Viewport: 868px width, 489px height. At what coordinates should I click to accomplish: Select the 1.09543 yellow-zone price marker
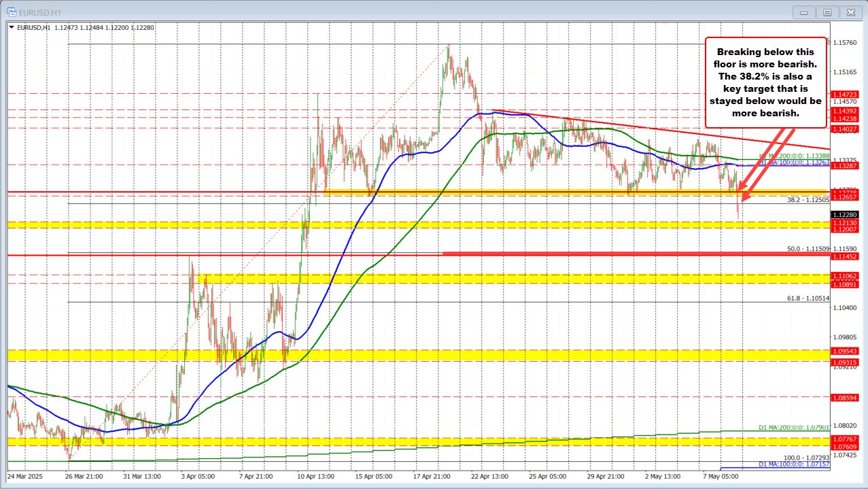tap(845, 350)
